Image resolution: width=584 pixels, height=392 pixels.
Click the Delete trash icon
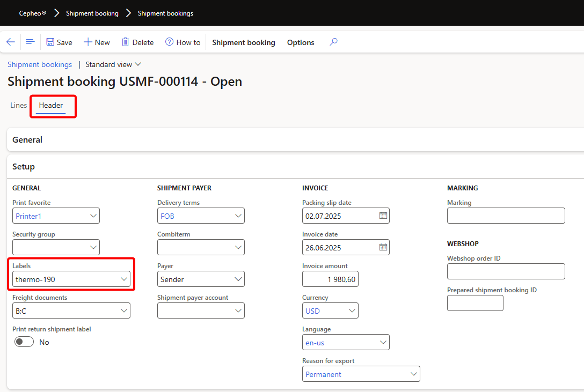pyautogui.click(x=126, y=42)
